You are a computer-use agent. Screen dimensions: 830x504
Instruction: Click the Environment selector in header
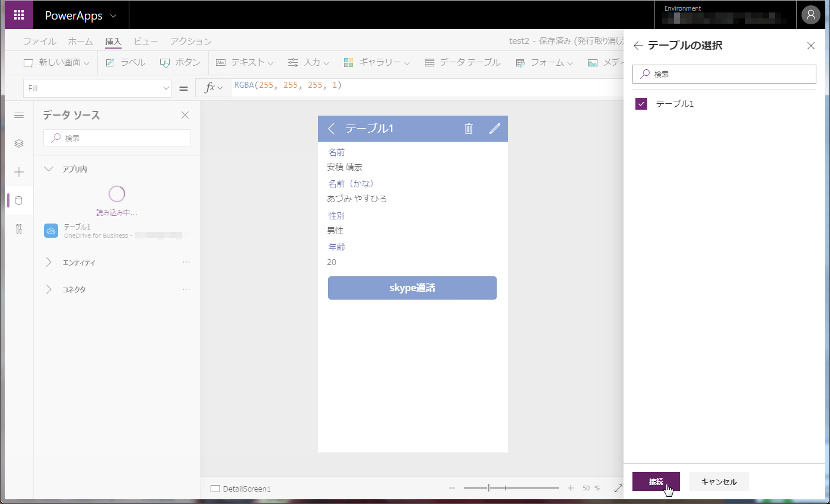(726, 15)
